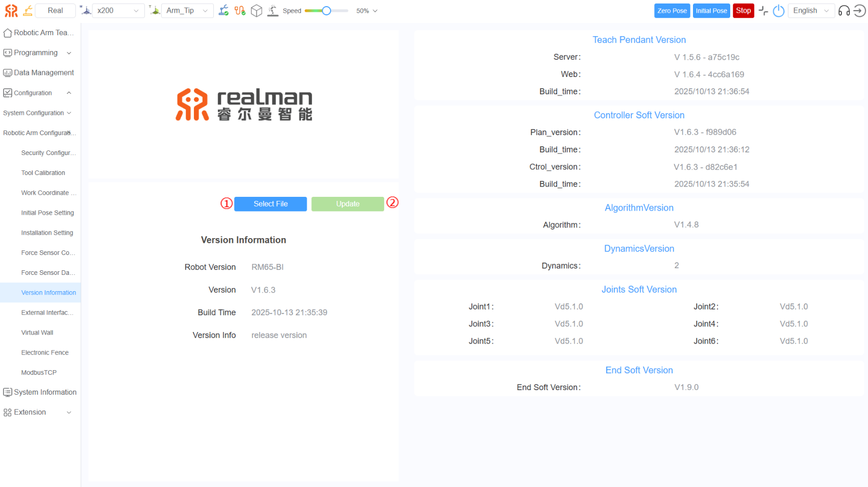The width and height of the screenshot is (868, 487).
Task: Click the orange path icon with green checkmark
Action: click(x=240, y=10)
